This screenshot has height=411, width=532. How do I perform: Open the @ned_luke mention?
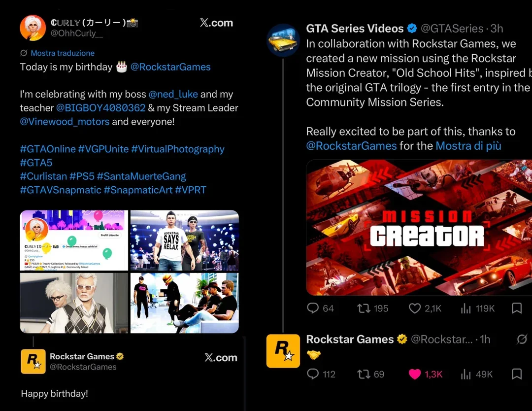pos(173,94)
